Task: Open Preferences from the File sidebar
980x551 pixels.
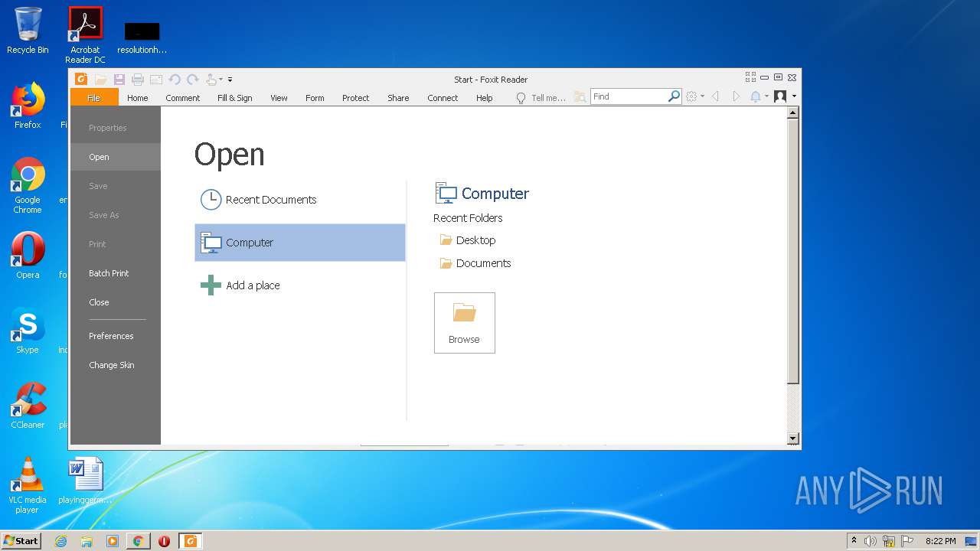Action: [x=116, y=336]
